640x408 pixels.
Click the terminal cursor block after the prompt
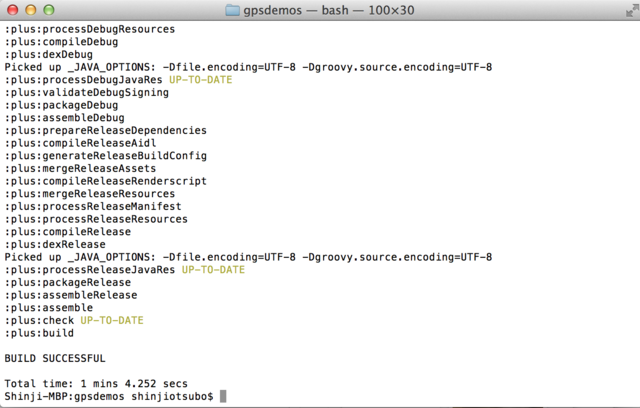(x=223, y=397)
